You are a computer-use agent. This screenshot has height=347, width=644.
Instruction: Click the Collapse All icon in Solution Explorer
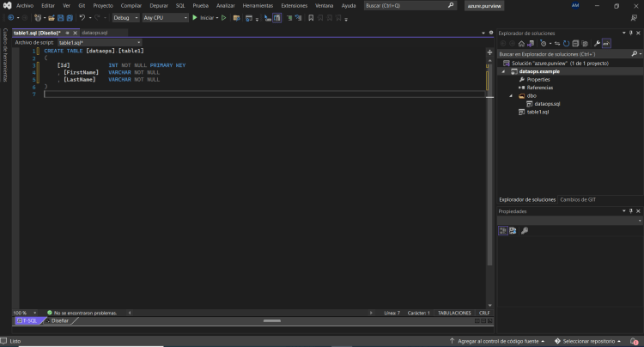pos(575,43)
